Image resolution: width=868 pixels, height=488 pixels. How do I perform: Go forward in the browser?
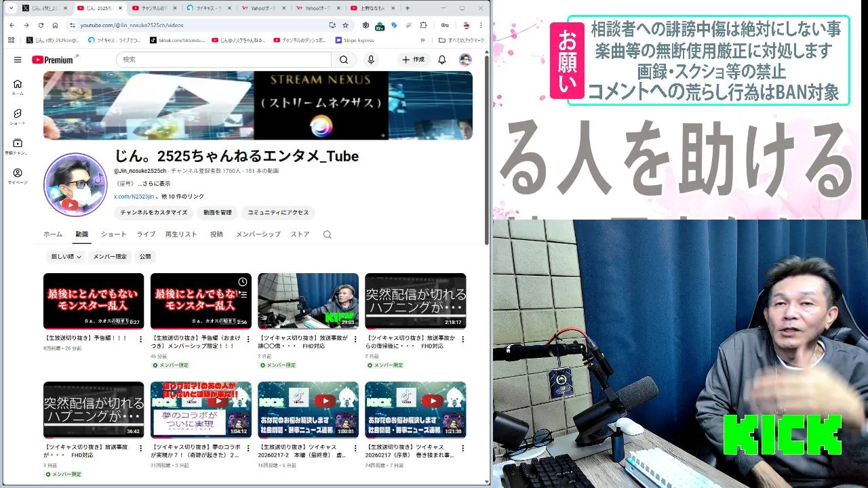point(26,25)
